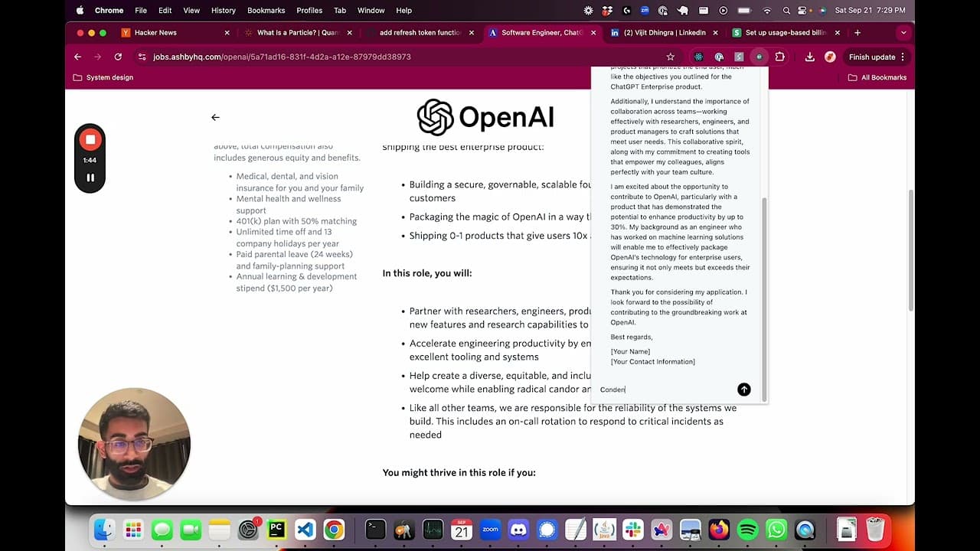Open the Chrome three-dot menu
Image resolution: width=980 pixels, height=551 pixels.
[903, 57]
